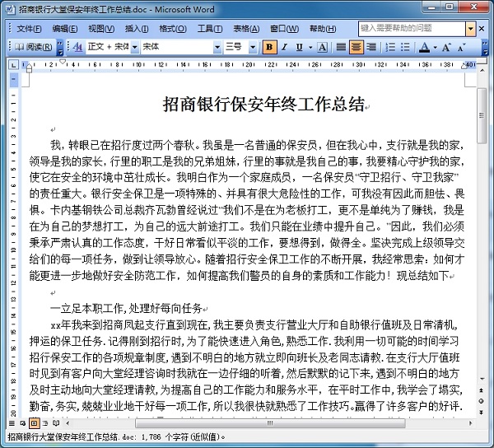Expand the help question dropdown arrow
This screenshot has width=494, height=448.
pos(470,29)
